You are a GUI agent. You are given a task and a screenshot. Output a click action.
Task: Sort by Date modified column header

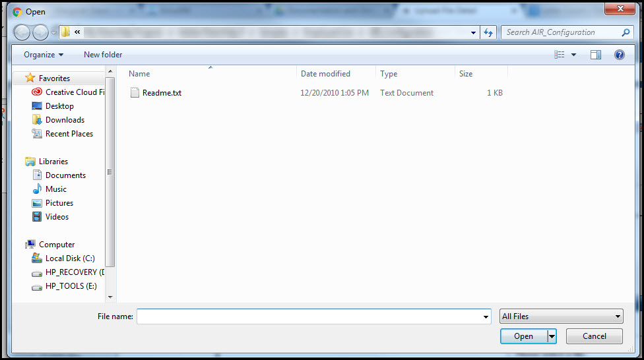tap(325, 74)
